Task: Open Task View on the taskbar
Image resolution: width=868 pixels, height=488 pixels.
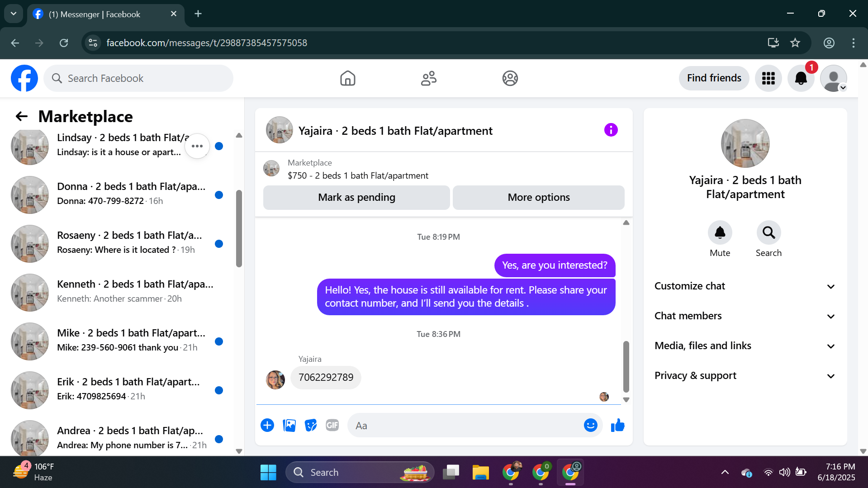Action: pos(451,473)
